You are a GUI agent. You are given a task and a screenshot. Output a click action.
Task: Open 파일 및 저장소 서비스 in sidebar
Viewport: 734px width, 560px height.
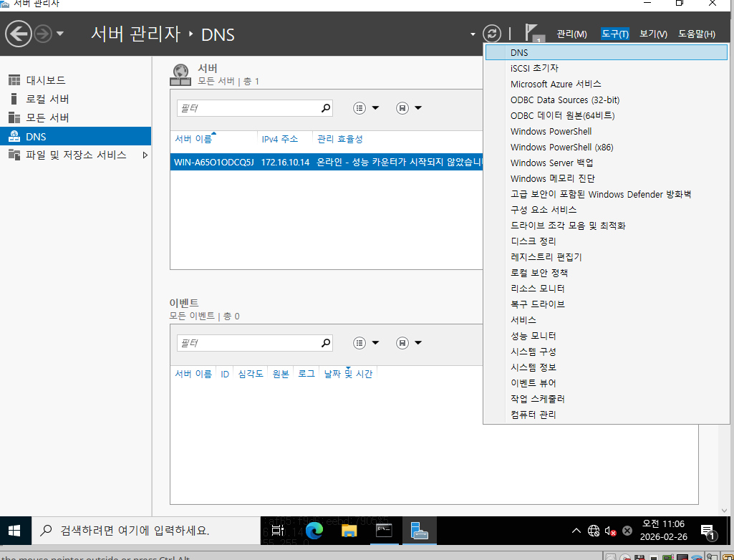[x=75, y=155]
